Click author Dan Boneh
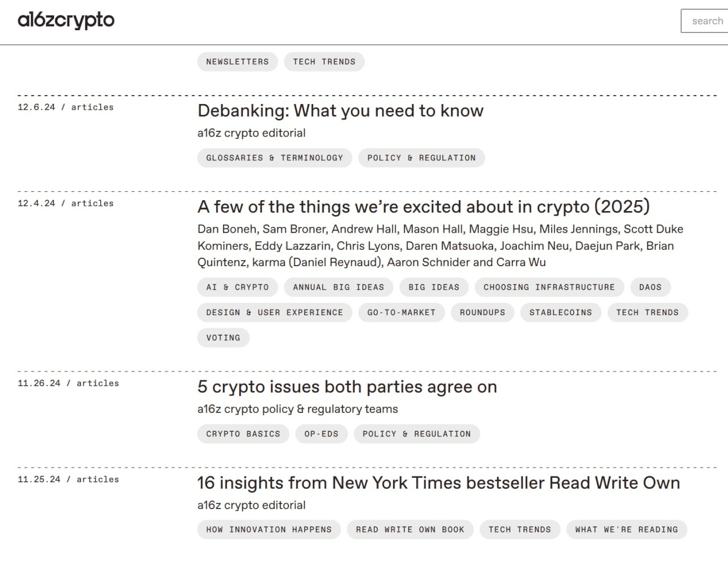The height and width of the screenshot is (562, 728). [x=226, y=229]
